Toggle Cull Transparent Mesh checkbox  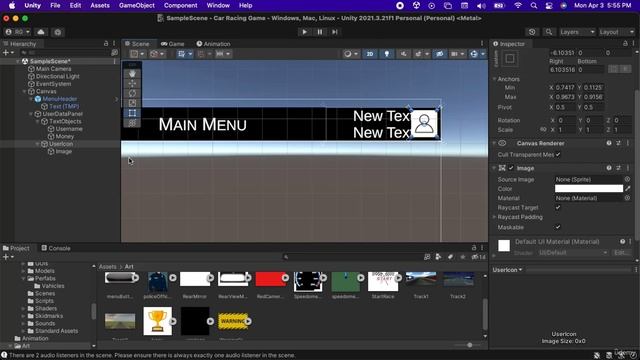pyautogui.click(x=558, y=155)
